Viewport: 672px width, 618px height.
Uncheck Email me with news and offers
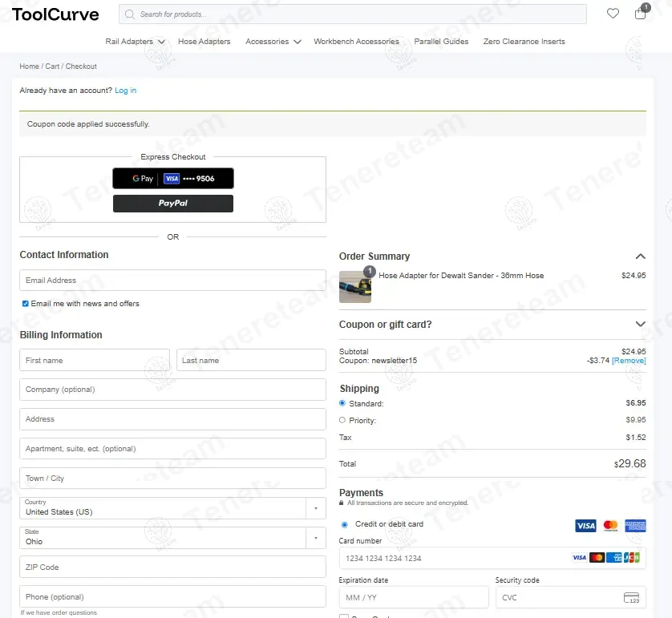tap(25, 304)
